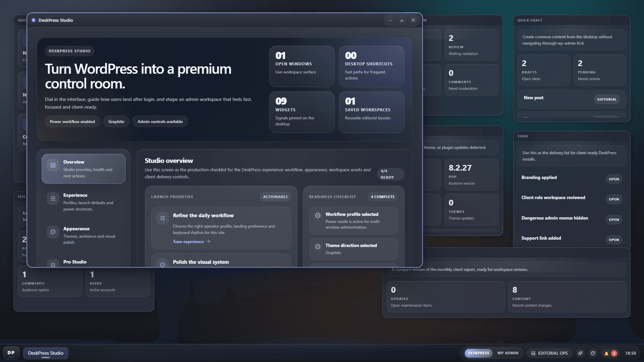Select the Pro Studio shield icon
Screen dimensions: 644x362
[x=53, y=265]
